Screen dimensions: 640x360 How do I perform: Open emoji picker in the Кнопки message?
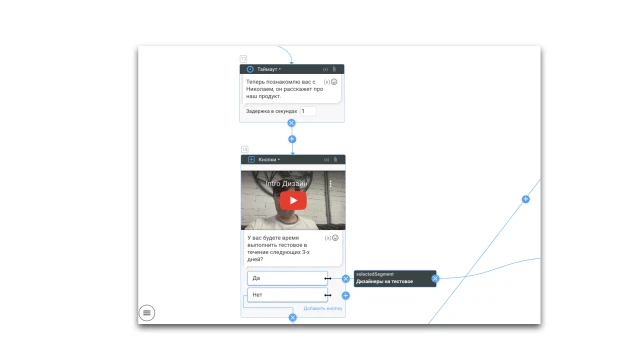(x=335, y=238)
